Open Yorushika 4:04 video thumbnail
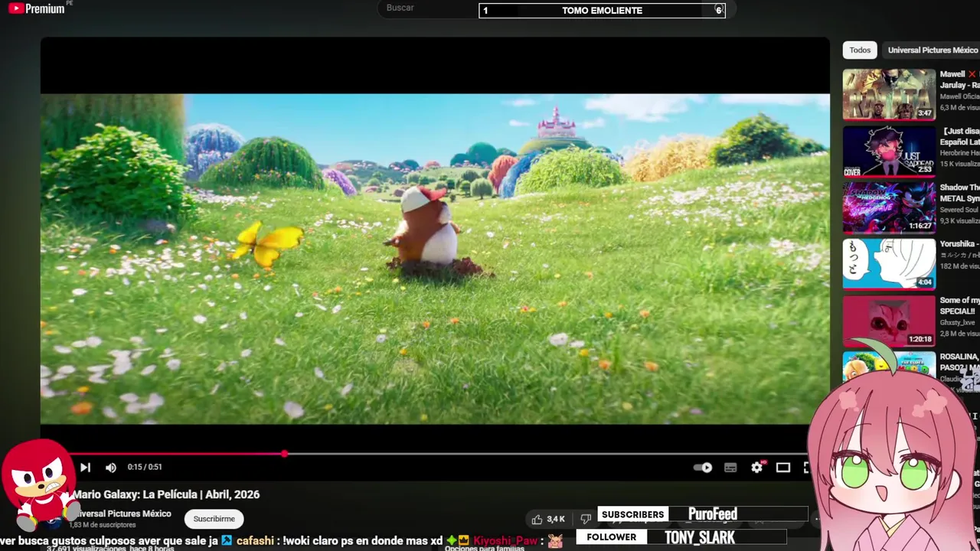The image size is (980, 551). (889, 263)
